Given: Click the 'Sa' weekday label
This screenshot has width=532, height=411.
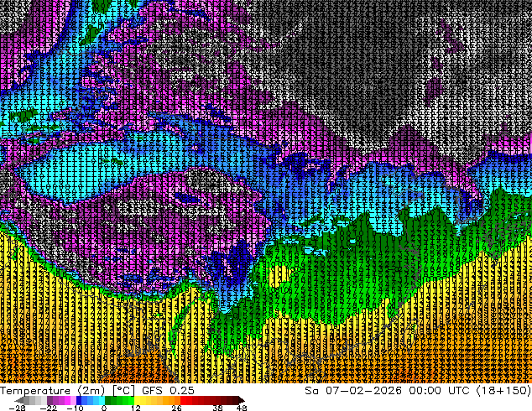Looking at the screenshot, I should (311, 391).
